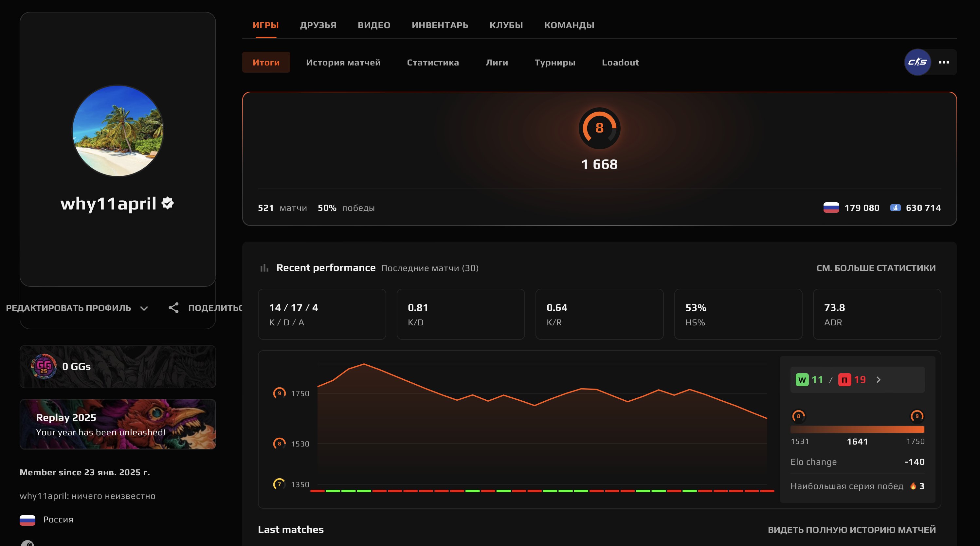Expand the РЕДАКТИРОВАТЬ ПРОФИЛЬ dropdown chevron
980x546 pixels.
(x=144, y=308)
